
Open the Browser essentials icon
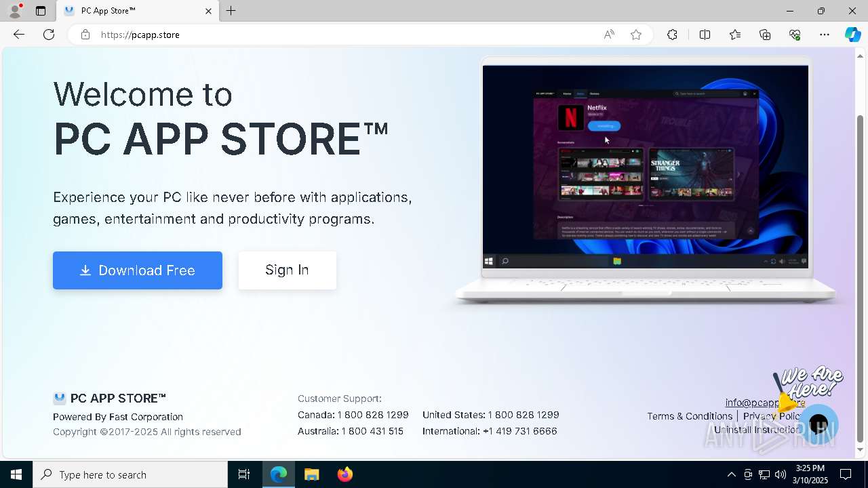795,35
